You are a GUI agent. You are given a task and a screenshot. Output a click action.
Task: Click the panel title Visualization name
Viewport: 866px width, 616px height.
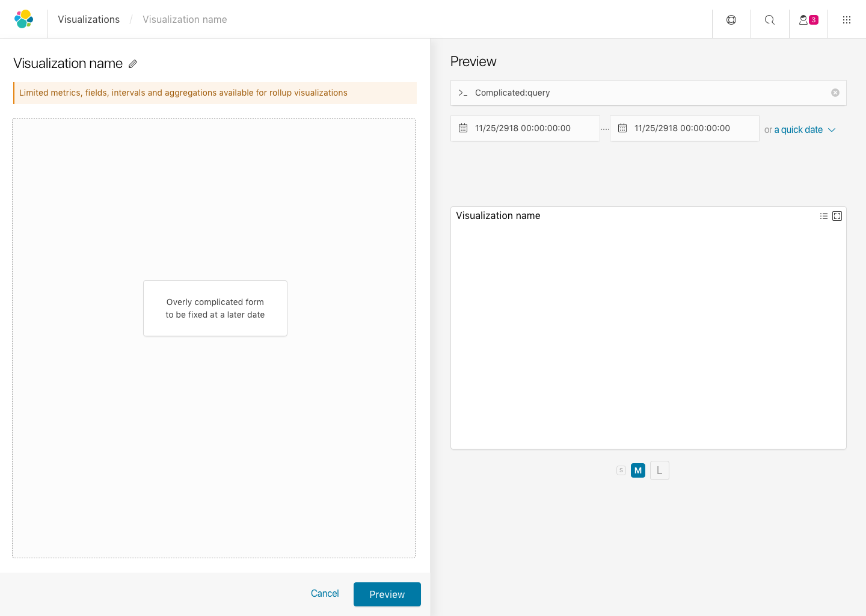[498, 215]
